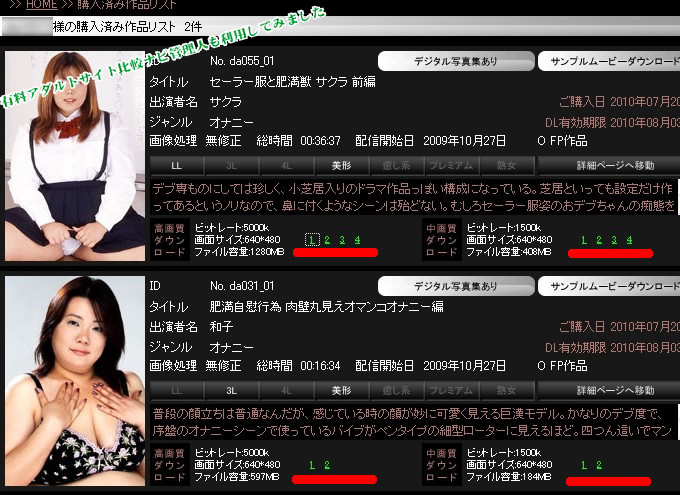Screen dimensions: 680x495
Task: Download medium-quality part 2 of da031_01
Action: [x=599, y=465]
